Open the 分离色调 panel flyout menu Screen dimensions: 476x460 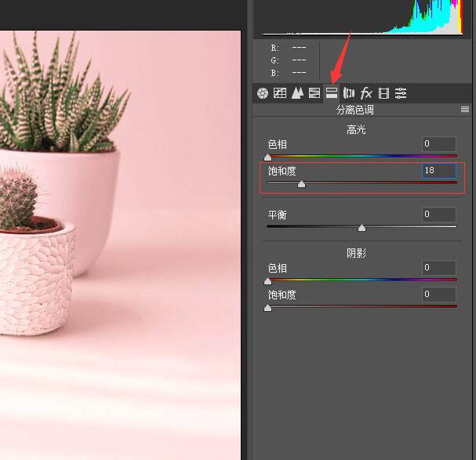pos(465,110)
